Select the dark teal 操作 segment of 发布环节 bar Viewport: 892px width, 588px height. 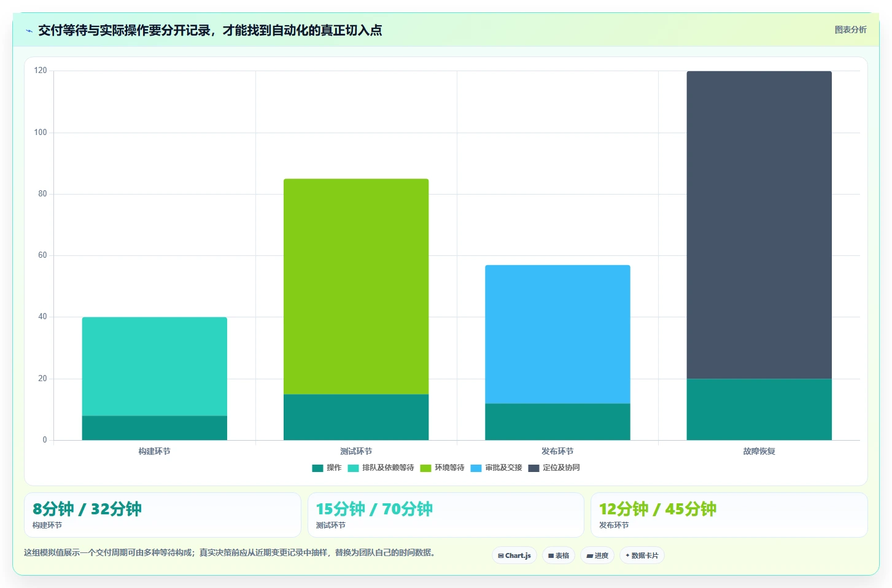(557, 422)
